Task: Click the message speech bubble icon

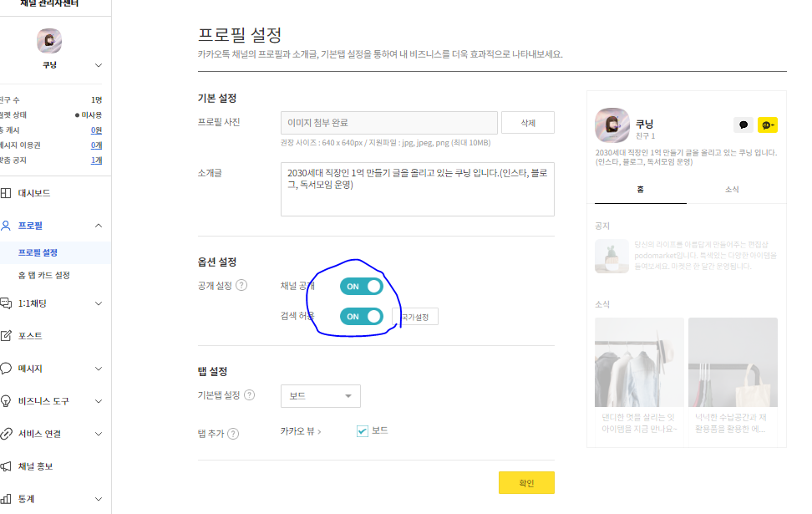Action: 6,369
